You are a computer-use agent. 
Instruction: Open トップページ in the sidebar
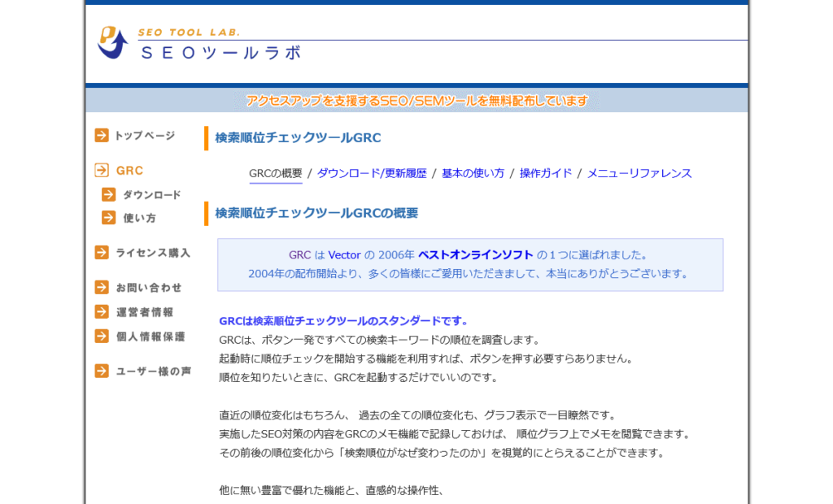tap(145, 136)
